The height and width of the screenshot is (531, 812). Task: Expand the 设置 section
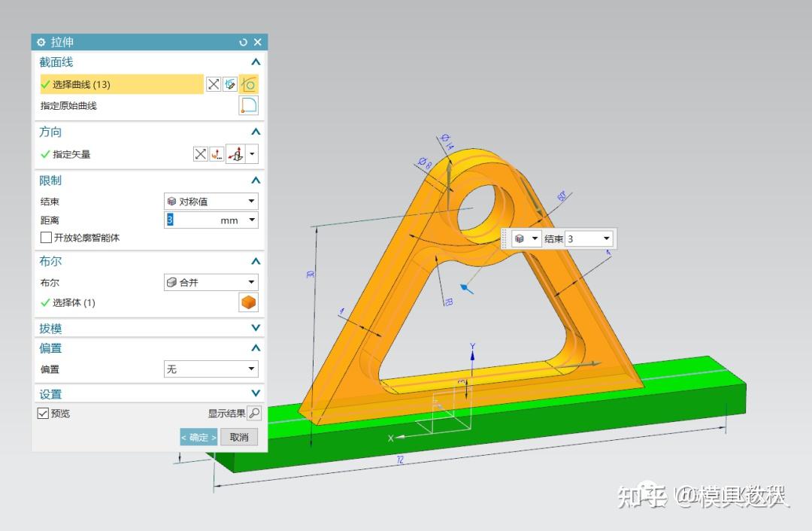256,393
